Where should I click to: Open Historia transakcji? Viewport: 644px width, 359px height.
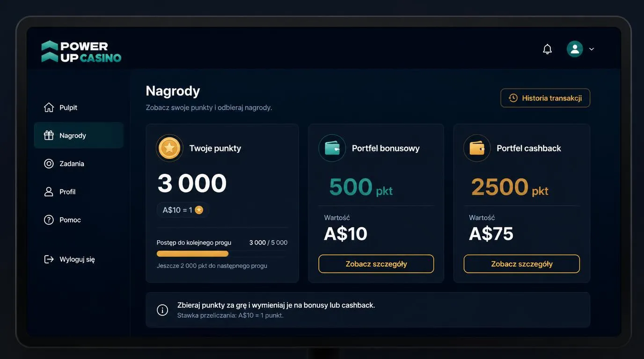click(x=545, y=98)
